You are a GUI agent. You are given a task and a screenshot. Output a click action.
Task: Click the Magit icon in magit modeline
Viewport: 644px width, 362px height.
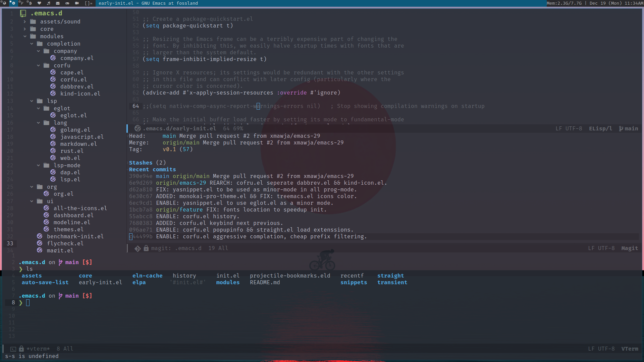pos(138,248)
